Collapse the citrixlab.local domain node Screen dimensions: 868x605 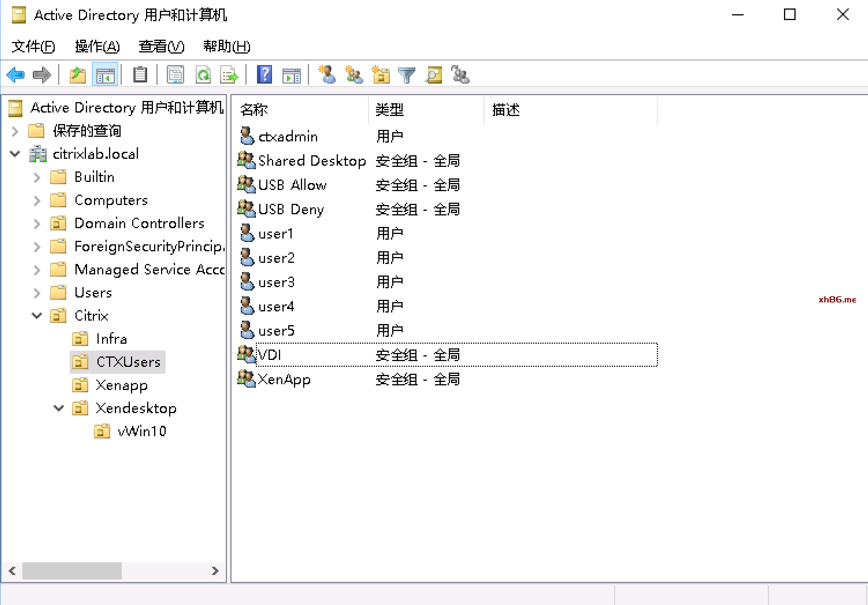[15, 154]
